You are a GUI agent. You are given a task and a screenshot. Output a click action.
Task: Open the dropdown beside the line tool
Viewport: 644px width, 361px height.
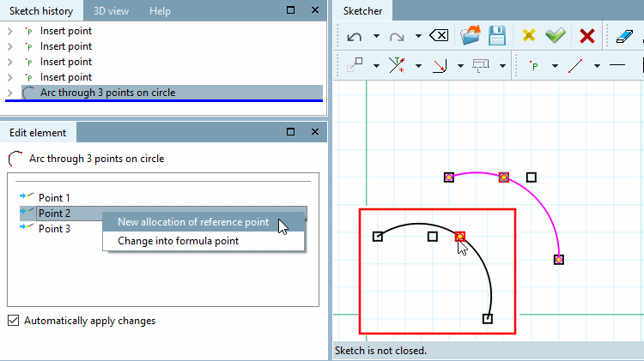(x=597, y=66)
